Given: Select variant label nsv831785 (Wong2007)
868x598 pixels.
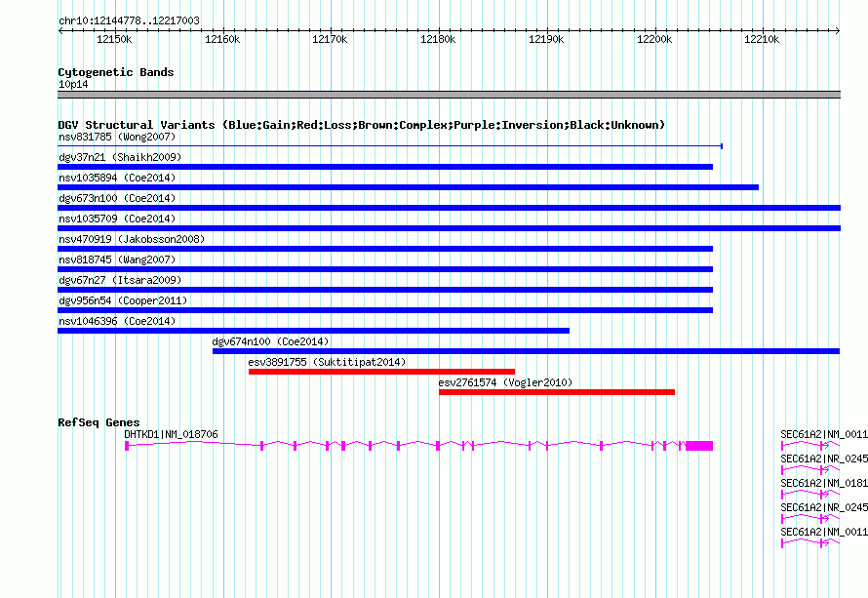Looking at the screenshot, I should point(117,137).
